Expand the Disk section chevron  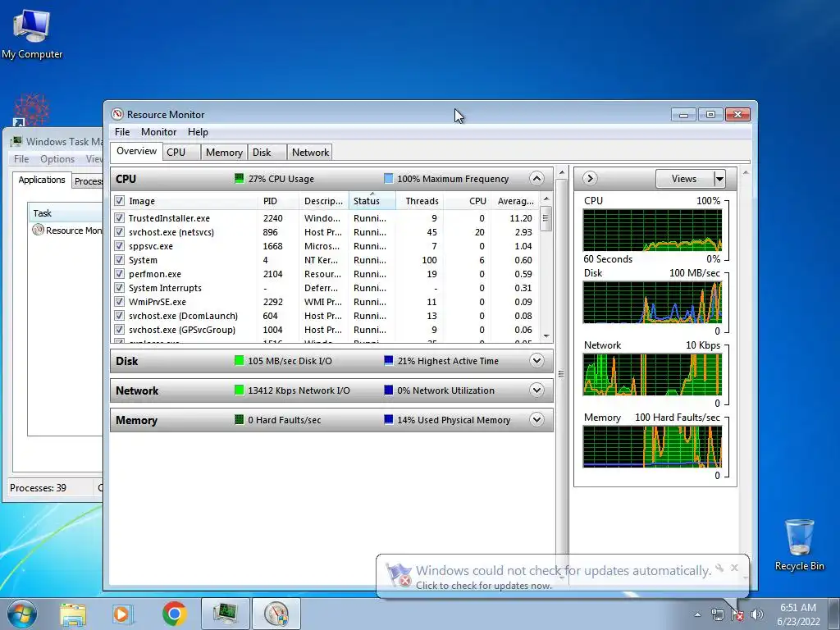point(536,361)
